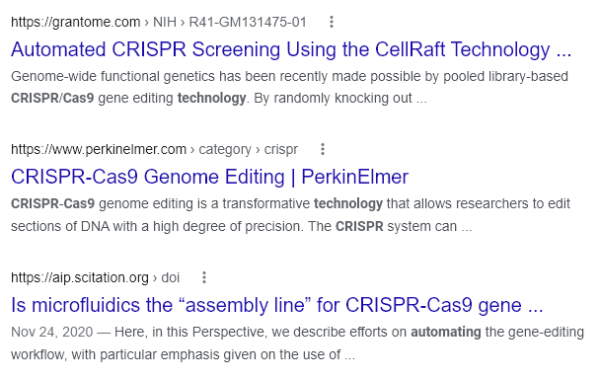
Task: Click the snippet about transformative technology editing DNA
Action: tap(290, 215)
